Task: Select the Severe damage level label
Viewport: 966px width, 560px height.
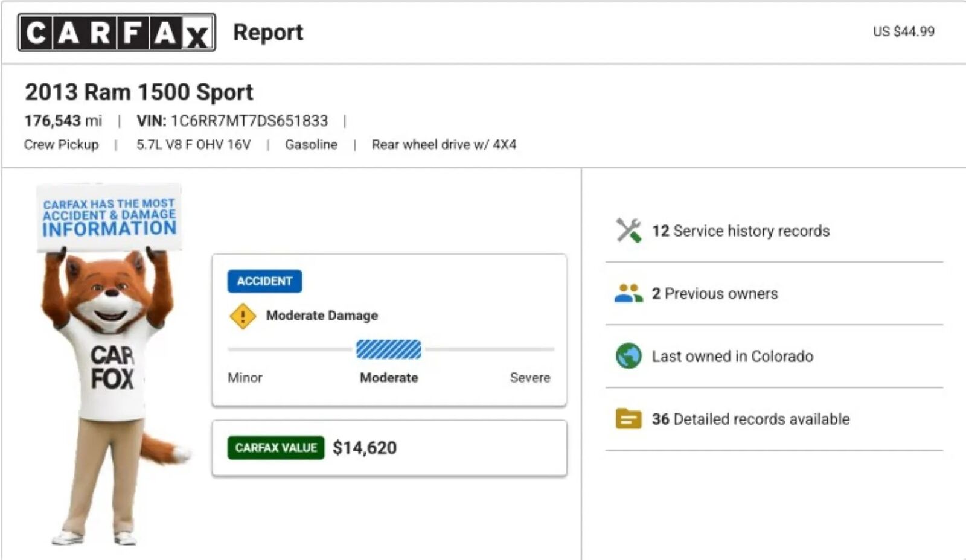Action: click(529, 378)
